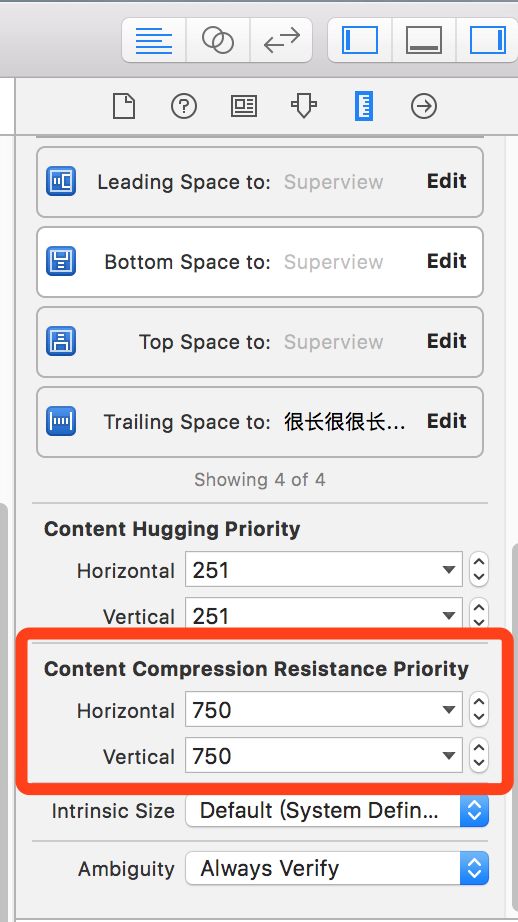Switch to the Attributes inspector

[304, 106]
